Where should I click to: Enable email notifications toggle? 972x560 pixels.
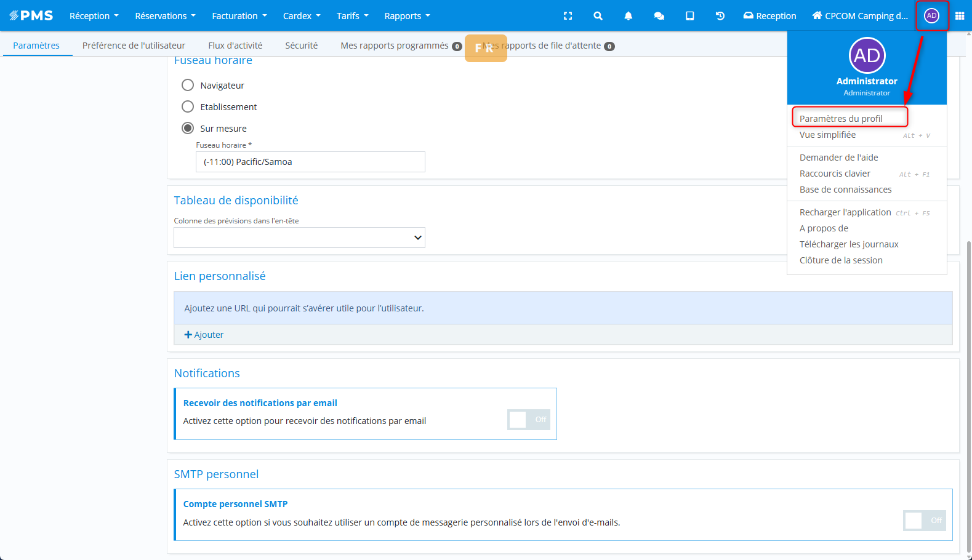point(528,420)
